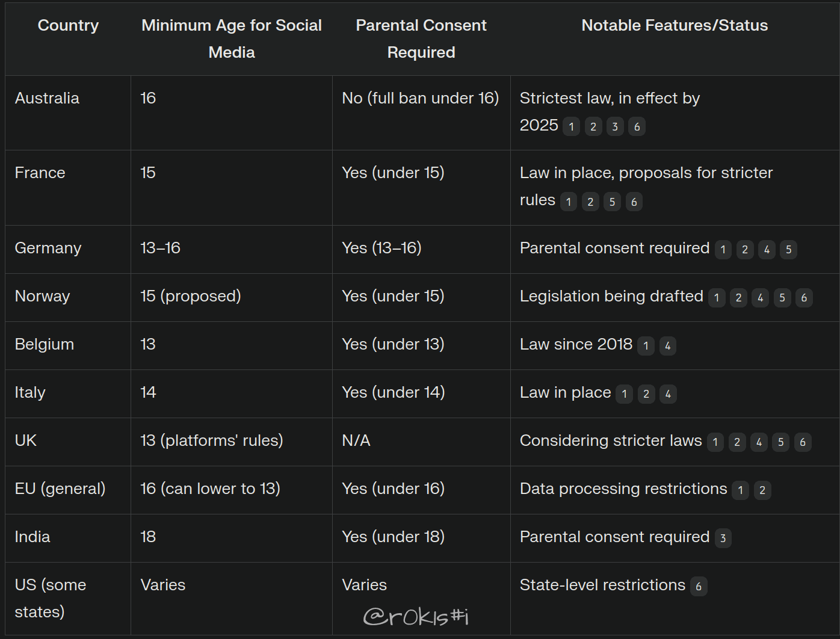Click citation 4 in Italy row
The height and width of the screenshot is (639, 840).
tap(668, 394)
